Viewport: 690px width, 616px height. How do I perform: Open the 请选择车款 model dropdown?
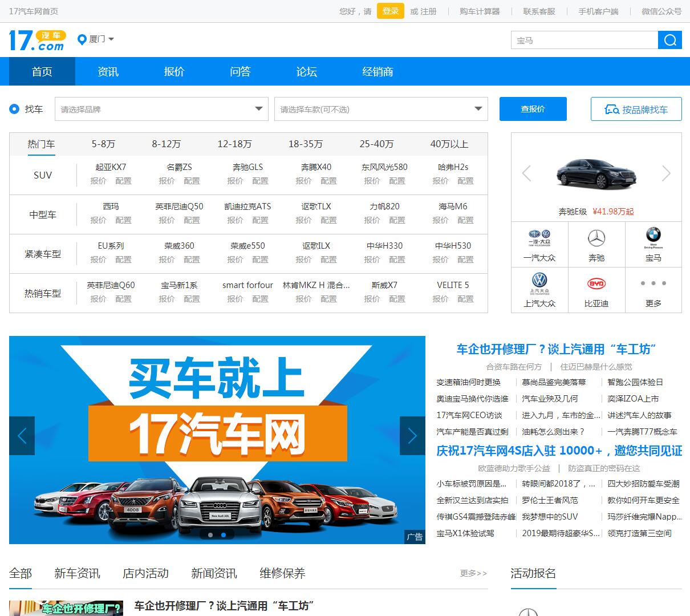tap(381, 109)
